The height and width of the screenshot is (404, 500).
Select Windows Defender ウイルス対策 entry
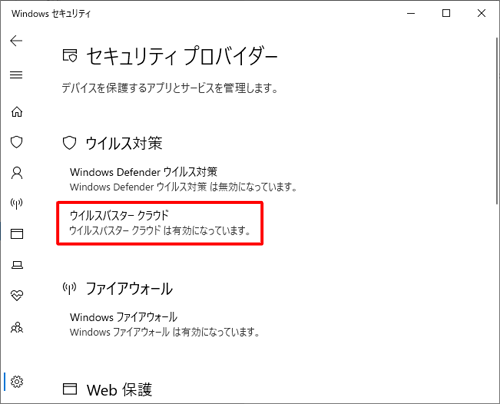click(x=143, y=172)
